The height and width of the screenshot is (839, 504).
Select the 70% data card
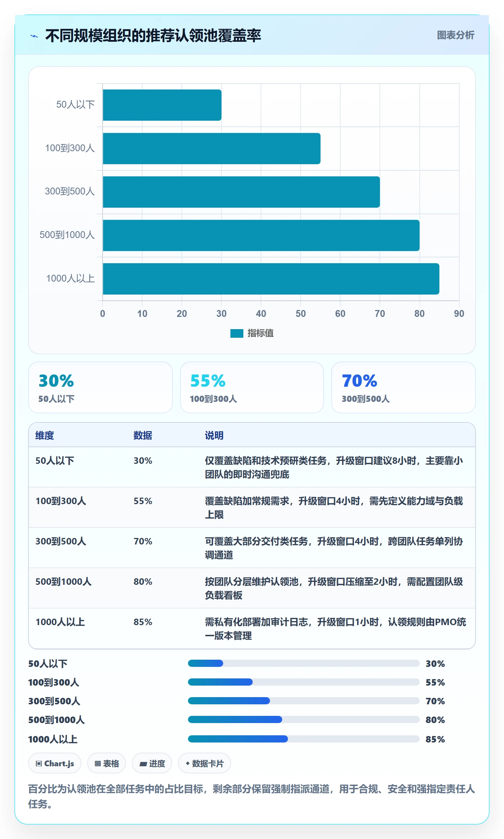point(404,387)
